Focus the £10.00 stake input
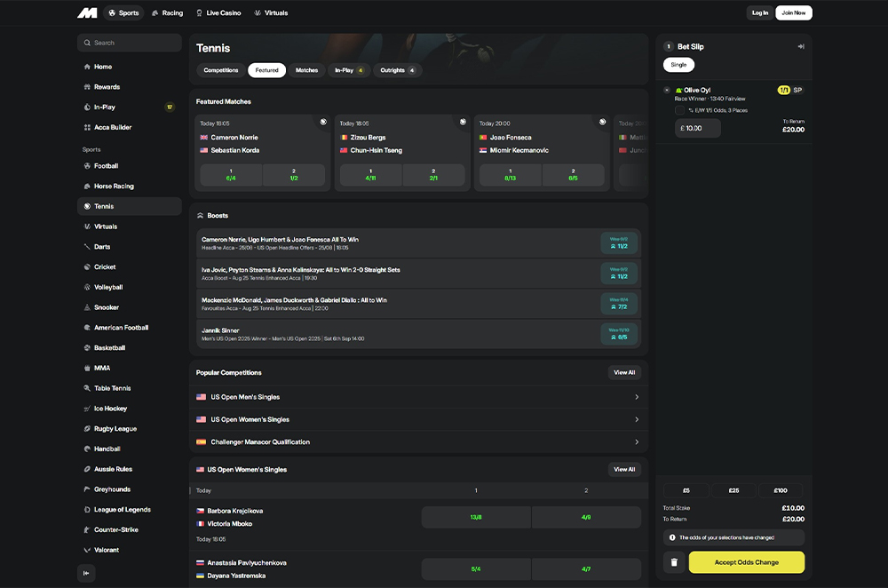 coord(698,129)
